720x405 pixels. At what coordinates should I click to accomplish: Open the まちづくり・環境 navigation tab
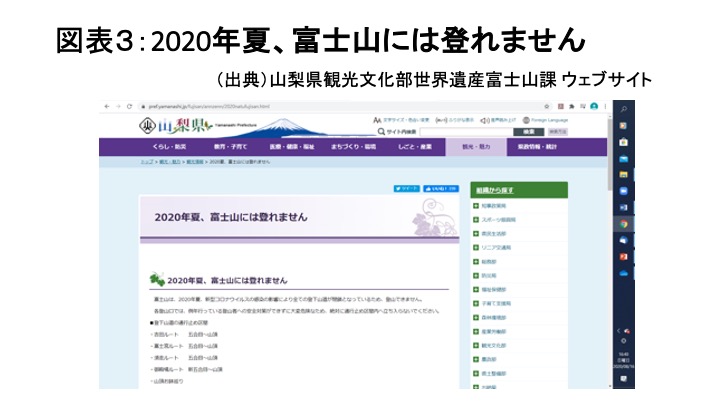pyautogui.click(x=353, y=147)
